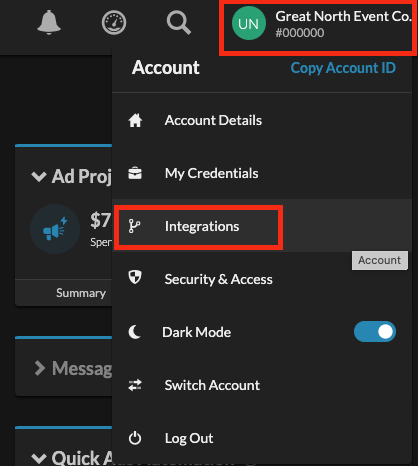The width and height of the screenshot is (418, 466).
Task: Click the house icon beside Account Details
Action: (x=135, y=120)
